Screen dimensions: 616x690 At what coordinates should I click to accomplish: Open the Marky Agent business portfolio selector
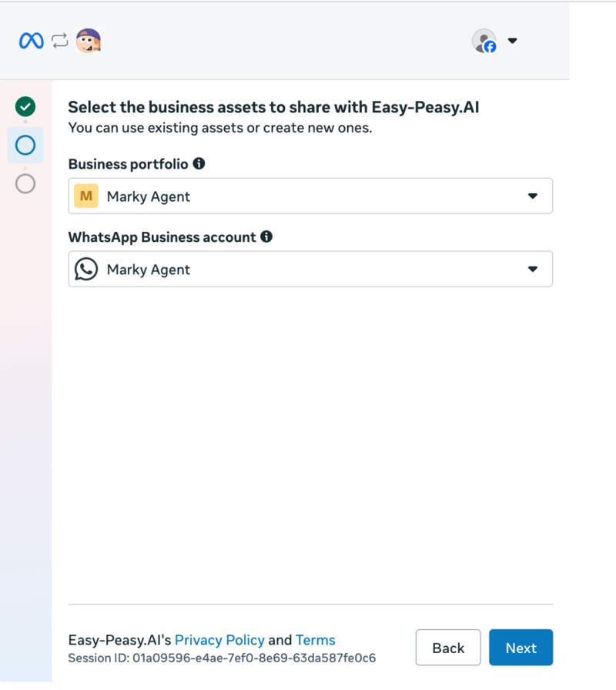(x=310, y=196)
